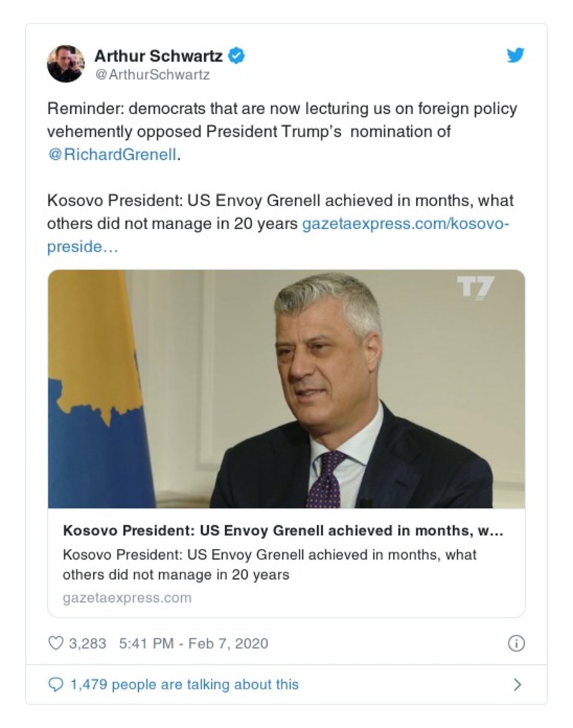Viewport: 573px width, 728px height.
Task: Open the 5:41 PM - Feb 7, 2020 timestamp
Action: [192, 643]
